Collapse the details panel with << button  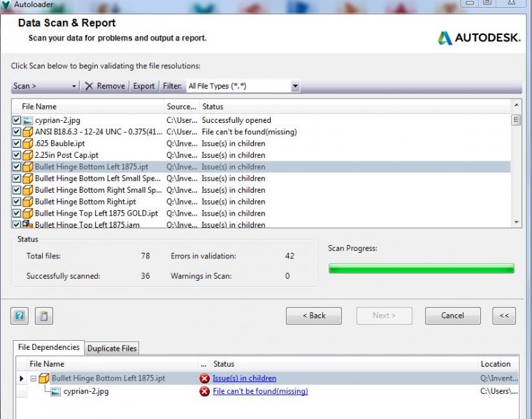504,316
